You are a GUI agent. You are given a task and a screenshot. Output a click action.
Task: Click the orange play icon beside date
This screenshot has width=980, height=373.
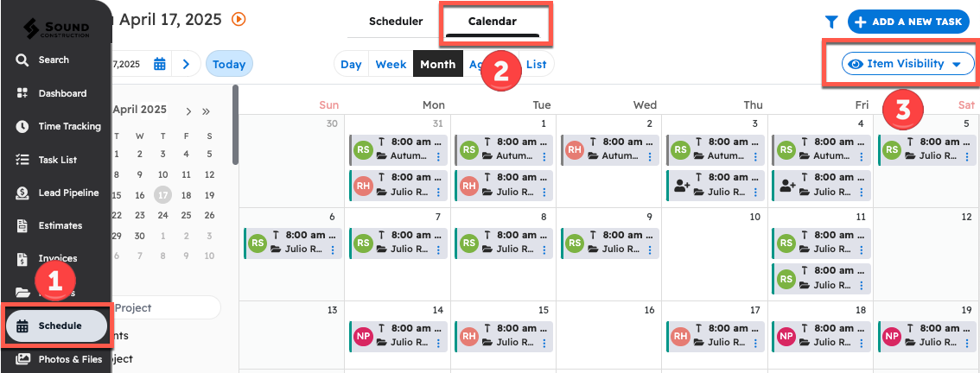click(x=239, y=18)
